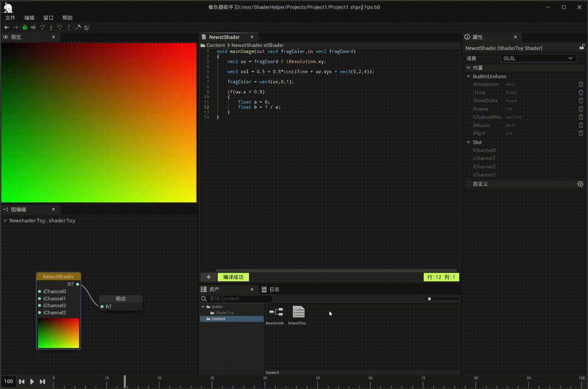Collapse the Builtin folder in asset tree
Viewport: 588px width, 389px height.
coord(203,307)
